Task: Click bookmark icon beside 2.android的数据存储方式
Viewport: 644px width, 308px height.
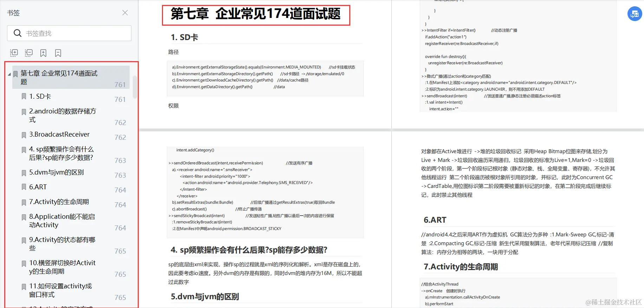Action: tap(24, 112)
